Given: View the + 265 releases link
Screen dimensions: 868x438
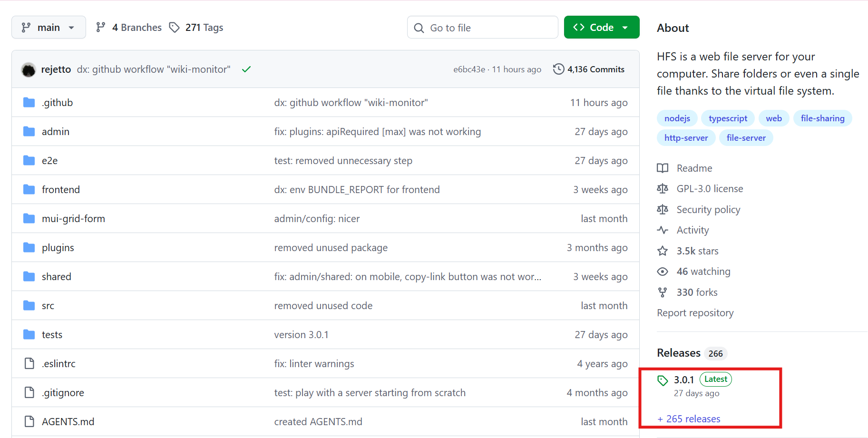Looking at the screenshot, I should [689, 419].
